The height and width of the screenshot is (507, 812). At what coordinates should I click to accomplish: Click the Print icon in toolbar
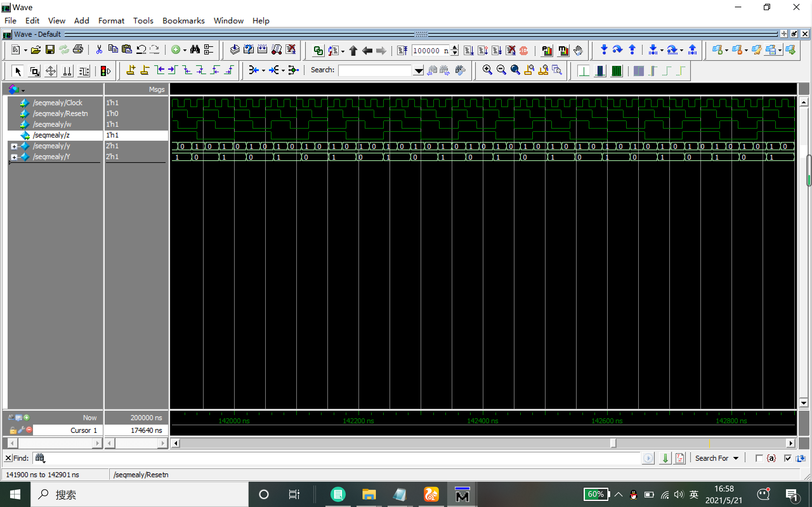coord(78,50)
